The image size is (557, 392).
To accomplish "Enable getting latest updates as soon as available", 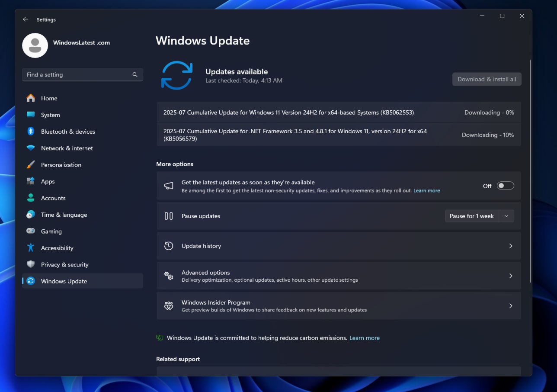I will [x=505, y=186].
